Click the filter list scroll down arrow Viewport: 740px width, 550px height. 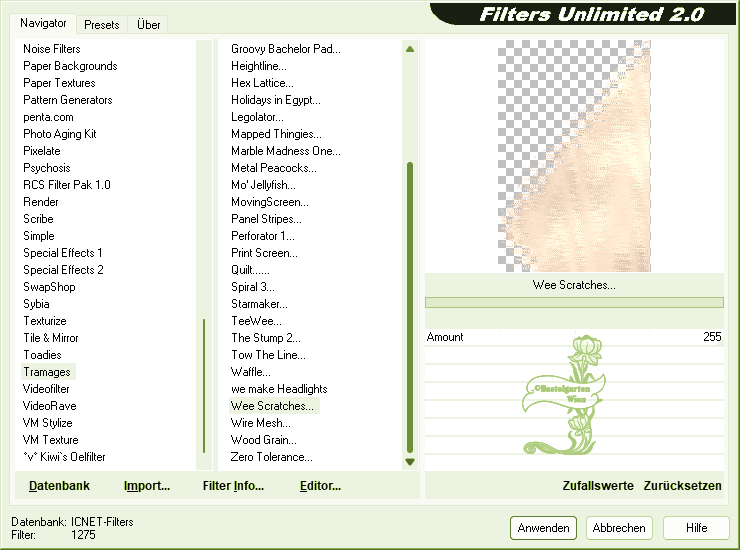(410, 462)
